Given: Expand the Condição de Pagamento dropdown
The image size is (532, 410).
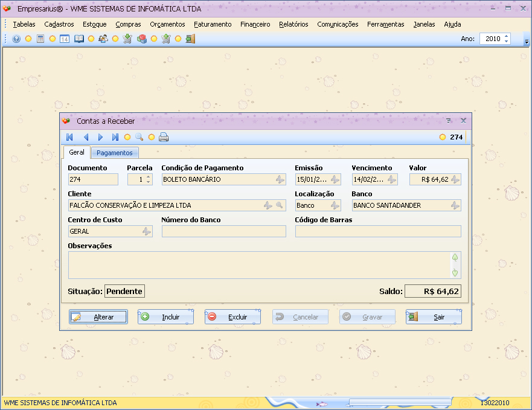Looking at the screenshot, I should pos(280,179).
